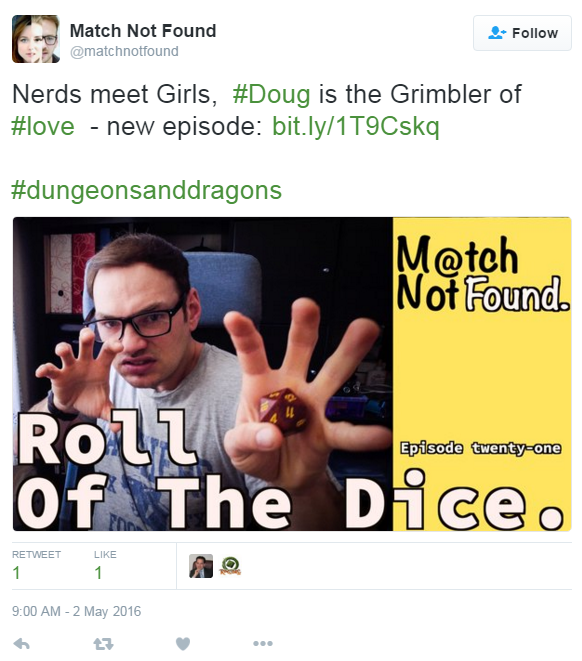Open the more options ellipsis icon
Screen dimensions: 582x661
[x=263, y=643]
